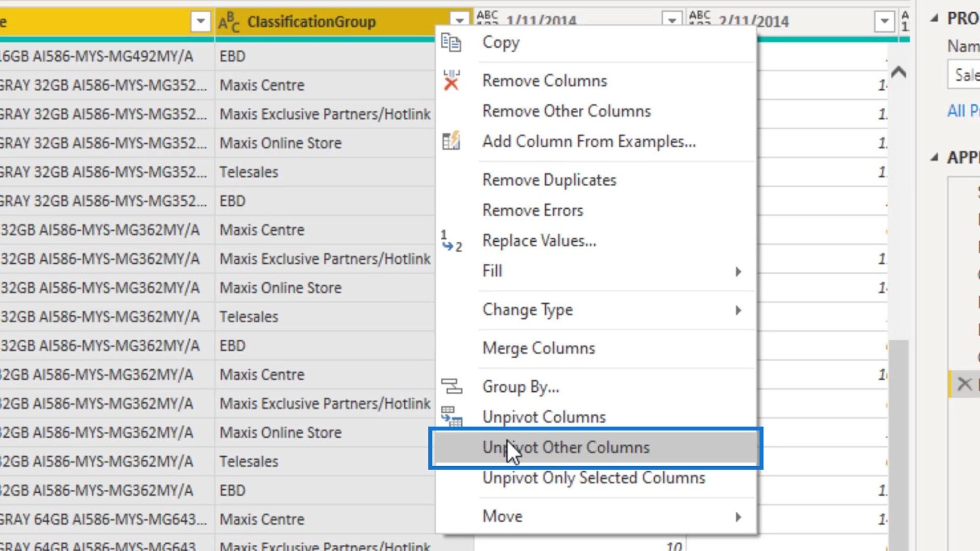Expand the Change Type submenu arrow
The width and height of the screenshot is (980, 551).
[x=738, y=310]
